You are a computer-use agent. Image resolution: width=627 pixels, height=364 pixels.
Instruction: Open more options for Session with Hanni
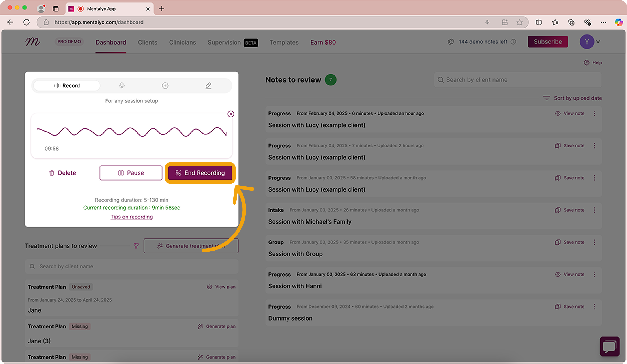595,275
